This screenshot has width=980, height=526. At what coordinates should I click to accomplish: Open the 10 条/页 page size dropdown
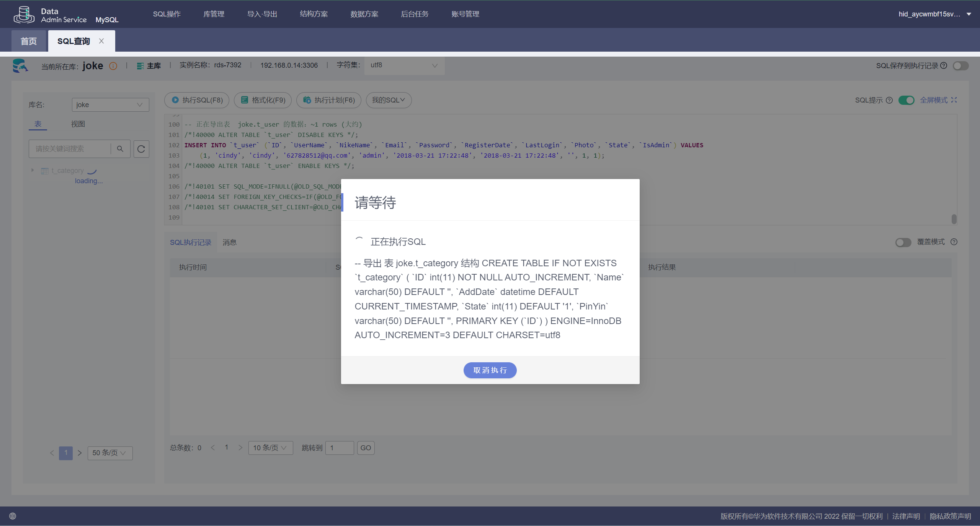coord(270,448)
